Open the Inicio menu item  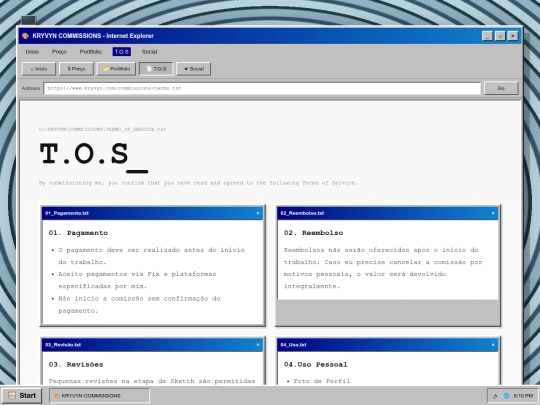coord(32,52)
